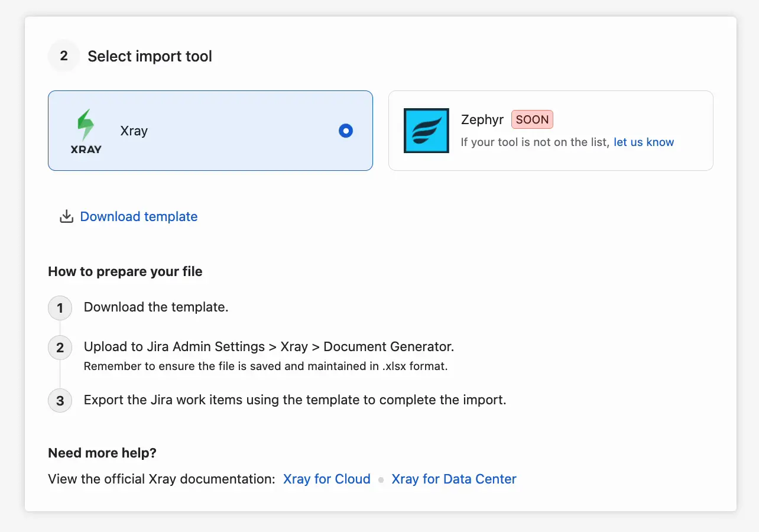759x532 pixels.
Task: Select the Xray radio button
Action: point(346,131)
